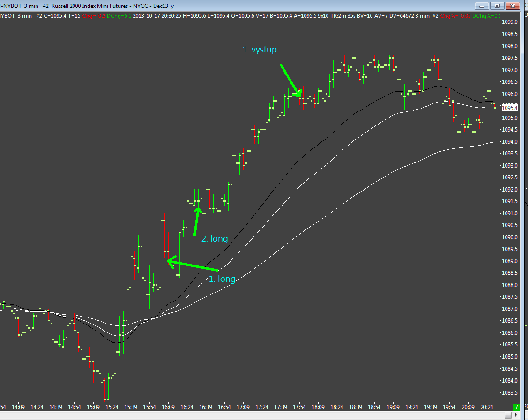The height and width of the screenshot is (420, 528).
Task: Click the 1086.0 price axis label
Action: [509, 333]
